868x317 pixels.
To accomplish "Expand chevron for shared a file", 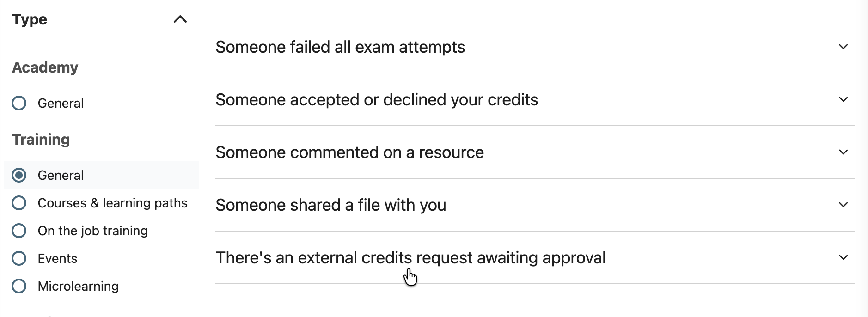I will point(843,205).
